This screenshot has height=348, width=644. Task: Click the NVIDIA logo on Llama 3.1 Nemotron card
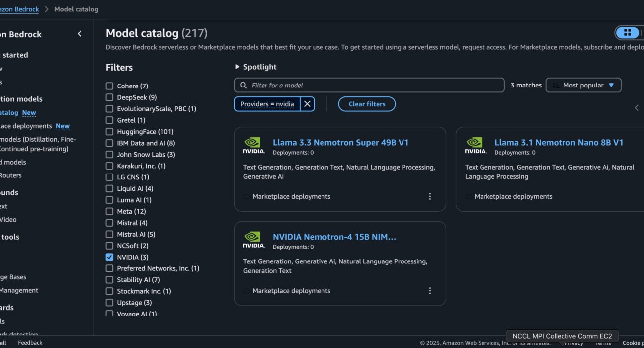point(476,145)
